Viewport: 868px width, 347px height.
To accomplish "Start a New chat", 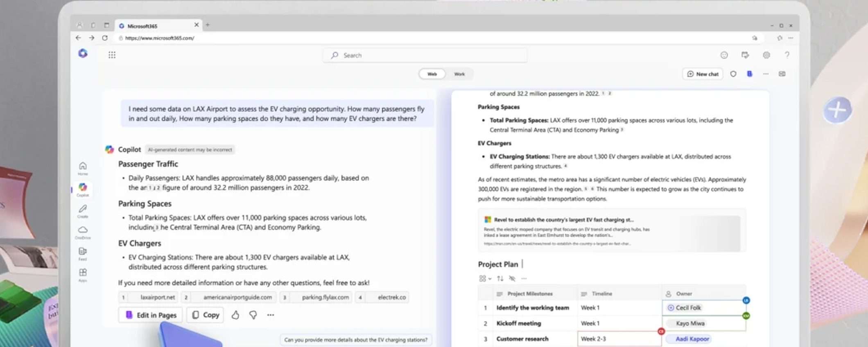I will [x=703, y=74].
